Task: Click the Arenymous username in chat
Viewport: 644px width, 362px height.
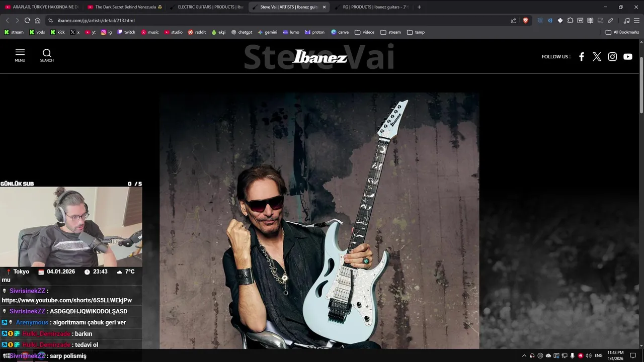Action: (x=32, y=322)
